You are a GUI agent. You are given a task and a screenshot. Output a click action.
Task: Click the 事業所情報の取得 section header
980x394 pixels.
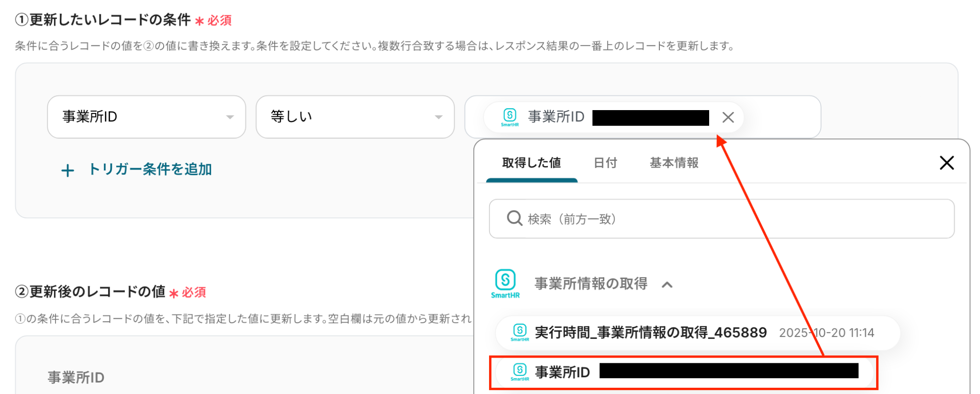tap(590, 284)
